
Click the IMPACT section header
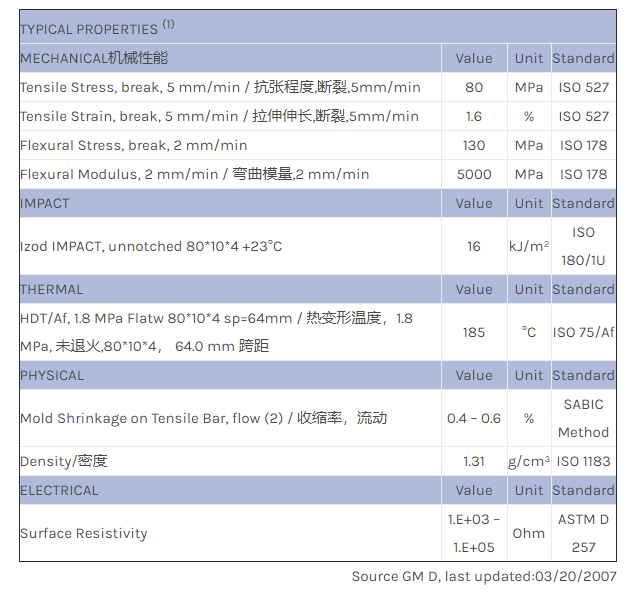tap(45, 203)
